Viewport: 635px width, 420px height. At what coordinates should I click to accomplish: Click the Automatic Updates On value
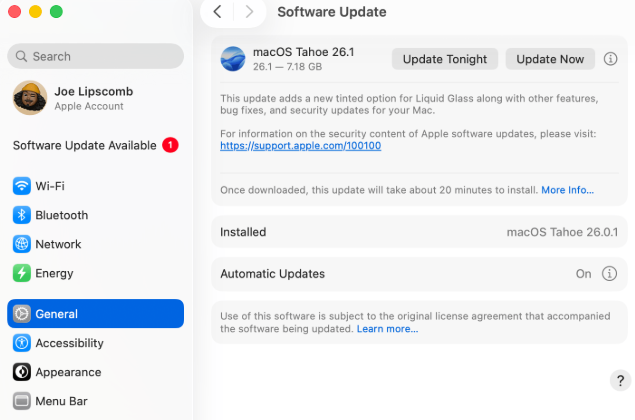583,274
